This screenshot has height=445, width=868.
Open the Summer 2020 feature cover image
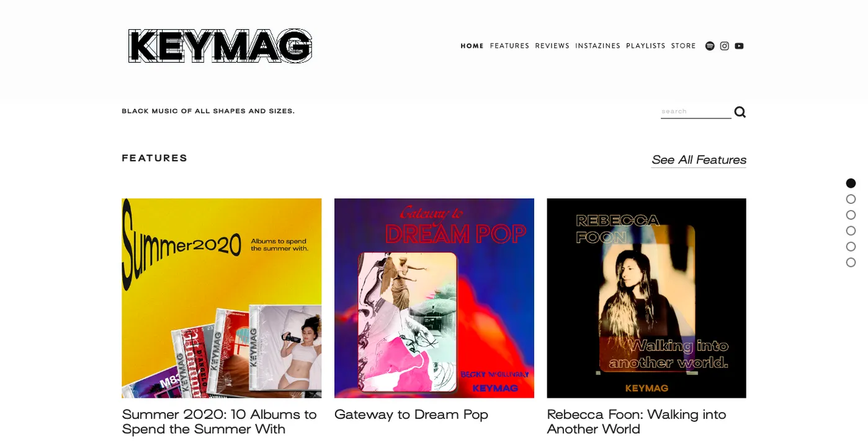click(221, 297)
